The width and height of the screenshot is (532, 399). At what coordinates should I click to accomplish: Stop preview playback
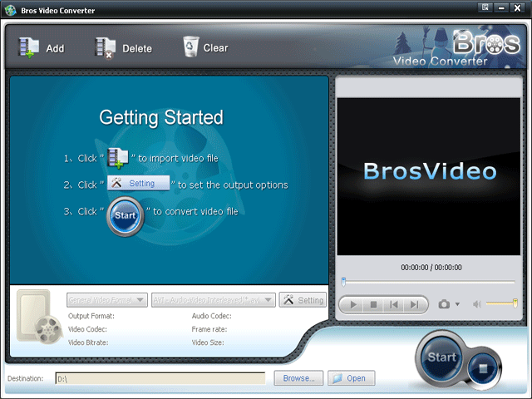coord(373,305)
